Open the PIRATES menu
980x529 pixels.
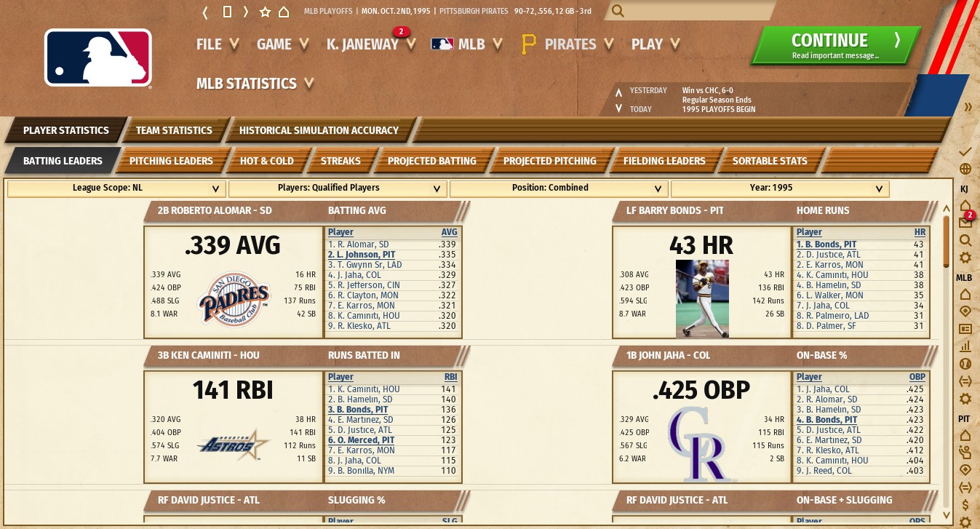pos(569,44)
